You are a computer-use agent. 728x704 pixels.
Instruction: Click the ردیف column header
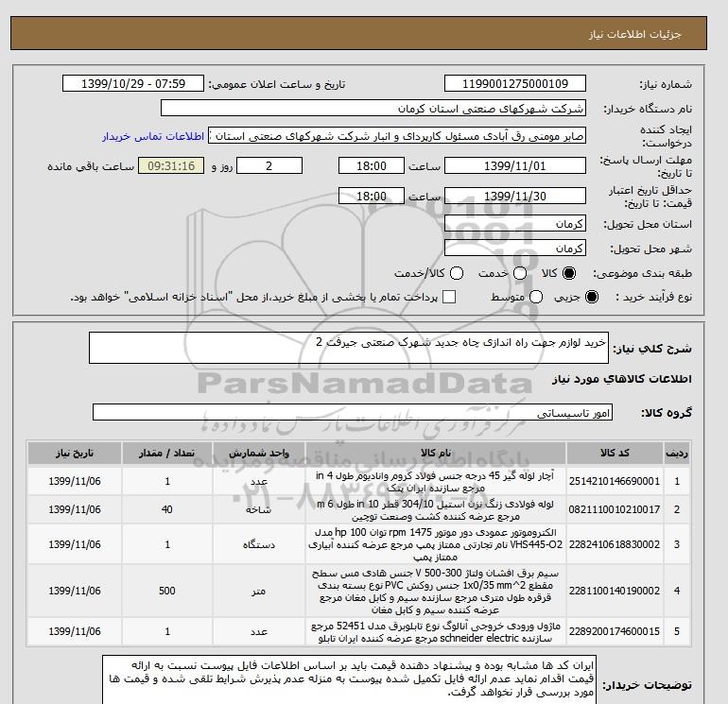(677, 454)
